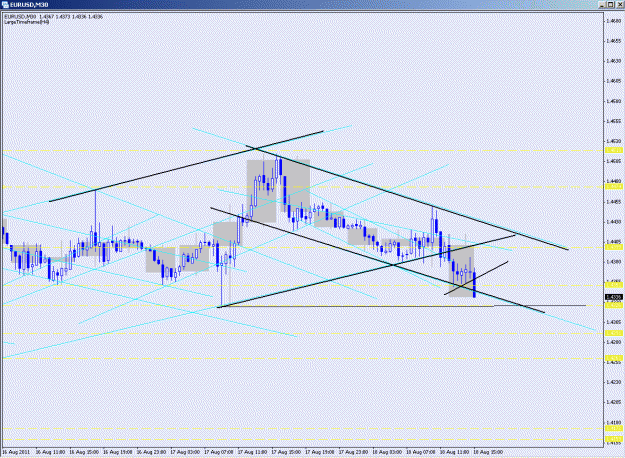Click the last blue bearish candle on chart

(x=474, y=285)
